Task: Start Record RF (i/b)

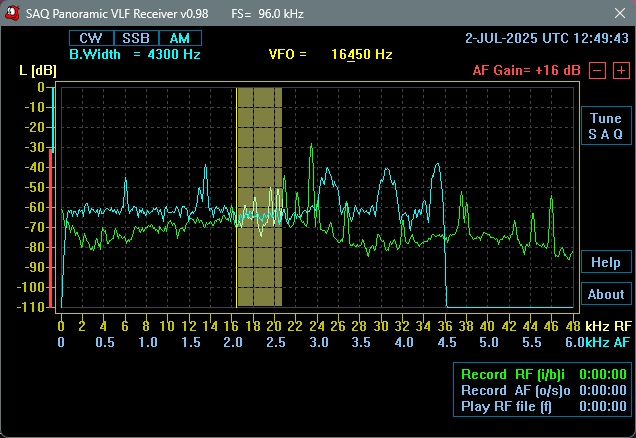Action: (x=512, y=375)
